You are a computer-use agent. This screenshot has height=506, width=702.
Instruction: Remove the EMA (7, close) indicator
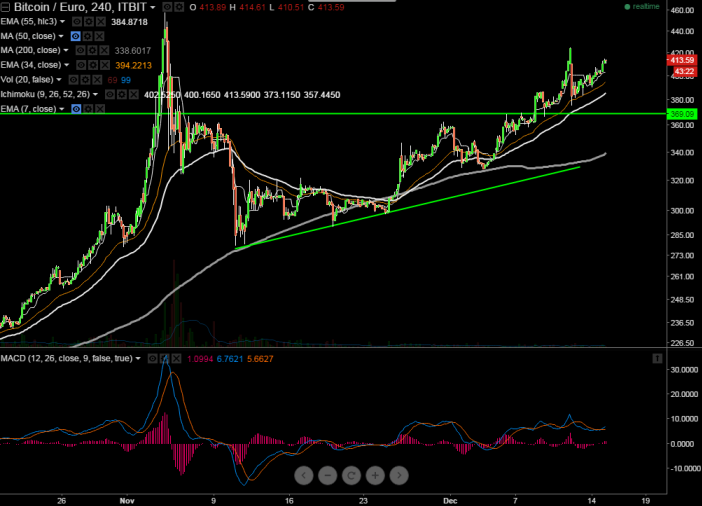click(100, 109)
